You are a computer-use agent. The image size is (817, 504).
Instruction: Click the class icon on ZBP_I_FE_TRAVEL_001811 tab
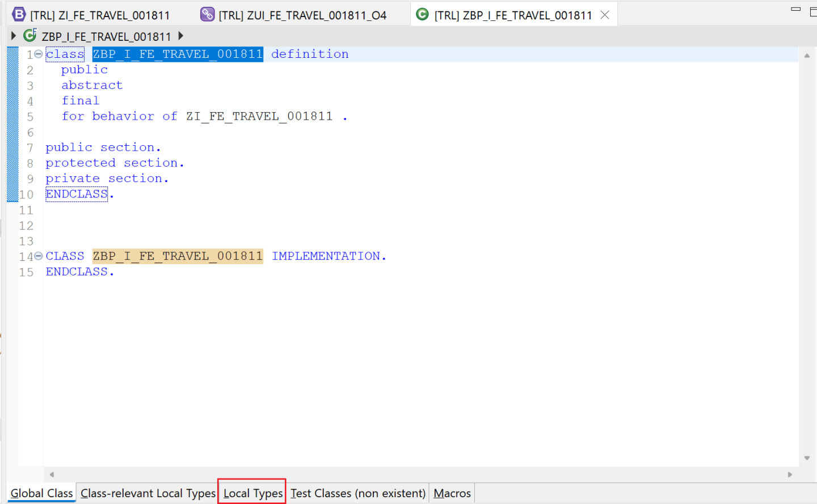click(x=423, y=14)
